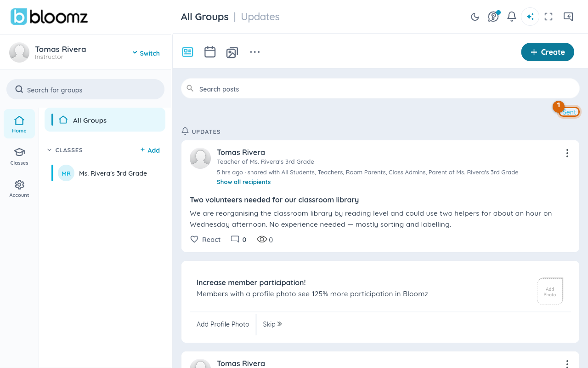The image size is (588, 368).
Task: React to the volunteers post
Action: tap(205, 239)
